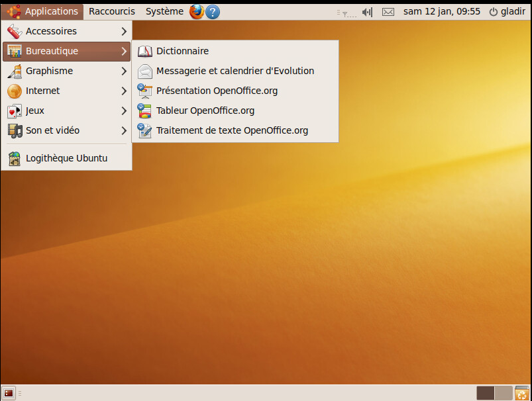The image size is (532, 401).
Task: Click the network signal indicator icon
Action: click(347, 12)
